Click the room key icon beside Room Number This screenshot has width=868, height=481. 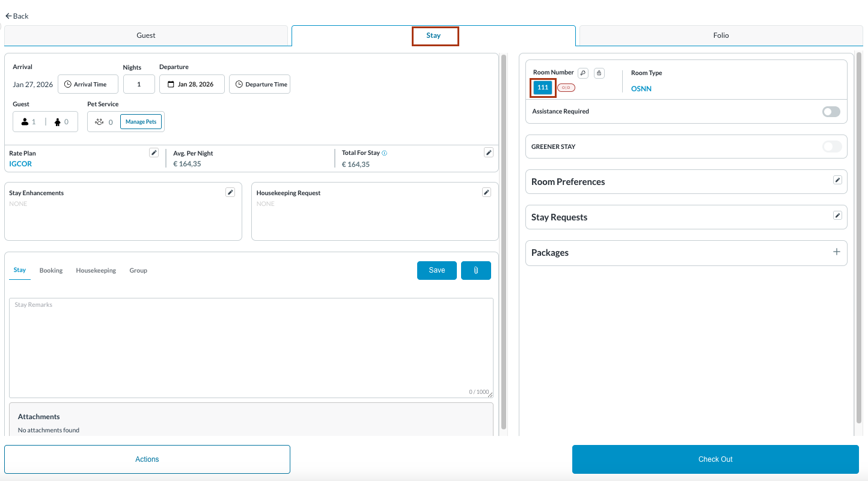tap(582, 73)
